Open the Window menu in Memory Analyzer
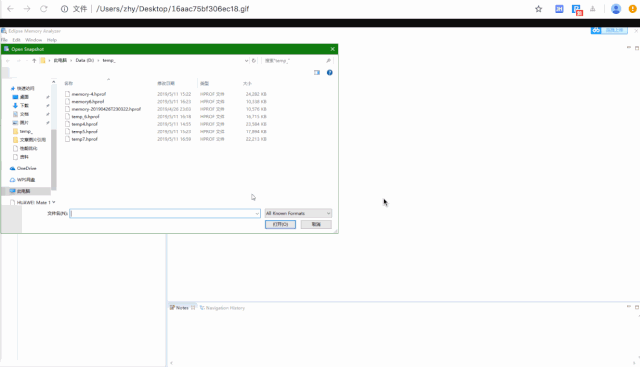 click(x=33, y=40)
